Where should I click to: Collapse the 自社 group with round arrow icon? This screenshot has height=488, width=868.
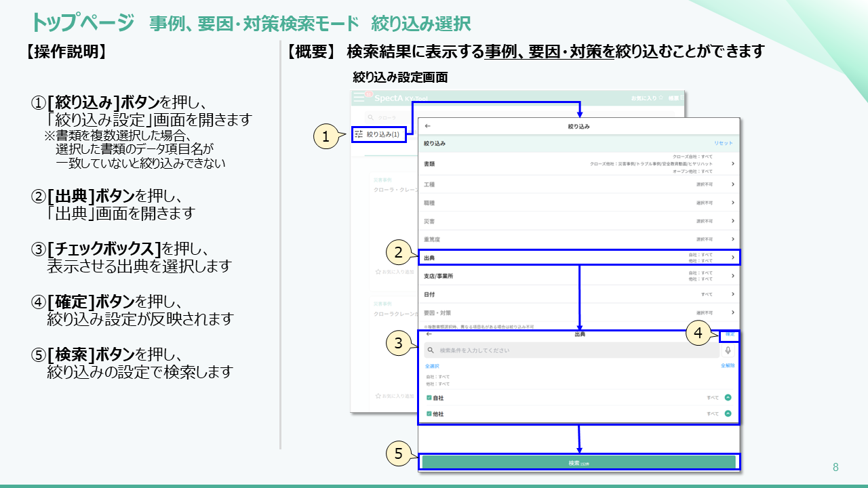728,398
